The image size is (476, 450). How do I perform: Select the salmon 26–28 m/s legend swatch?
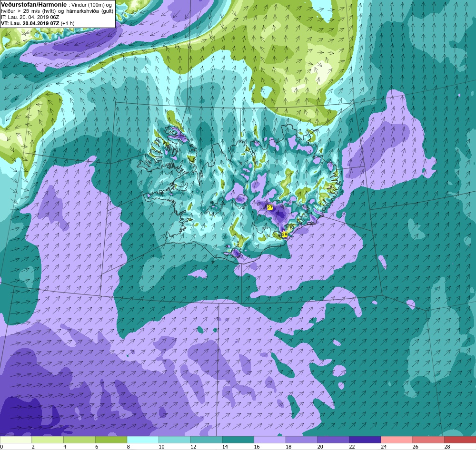click(x=428, y=440)
